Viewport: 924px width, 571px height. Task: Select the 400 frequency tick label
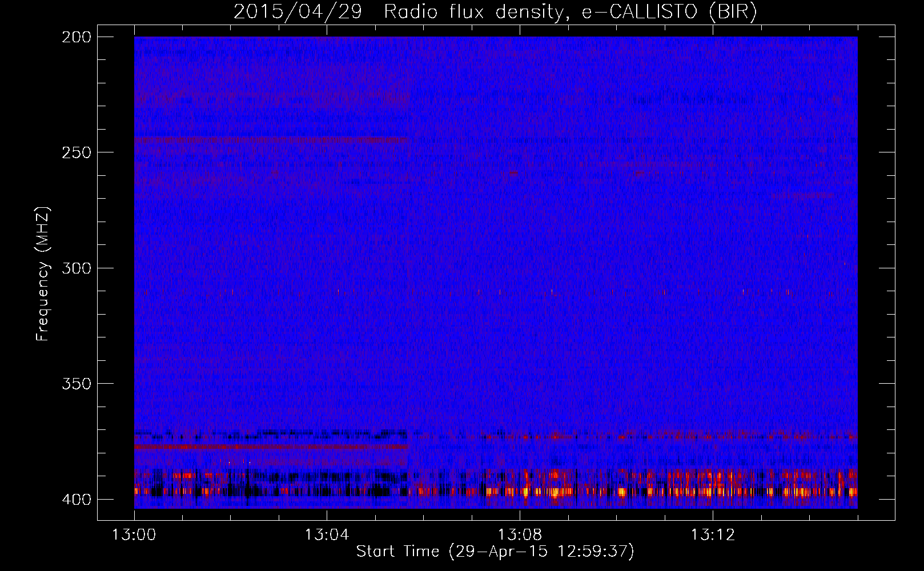coord(77,500)
